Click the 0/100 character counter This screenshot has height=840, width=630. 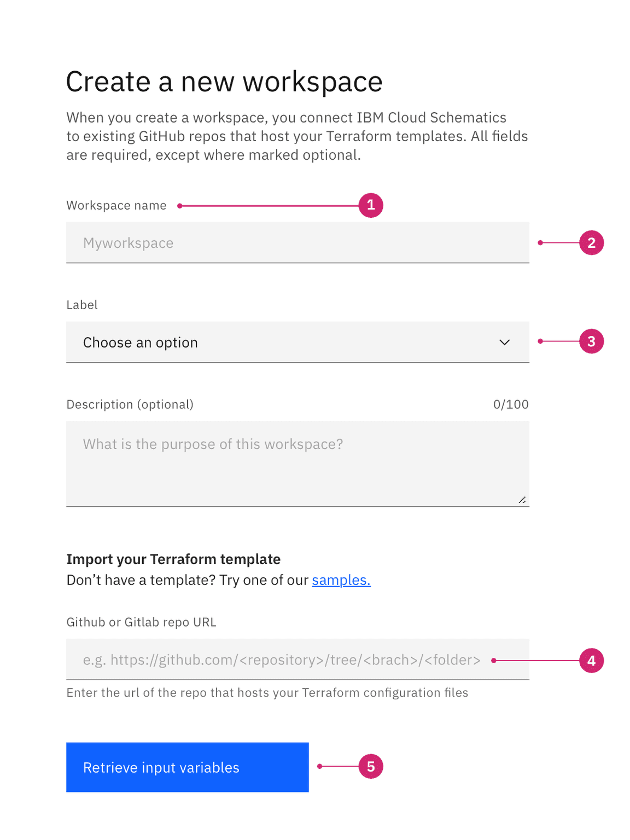point(510,404)
